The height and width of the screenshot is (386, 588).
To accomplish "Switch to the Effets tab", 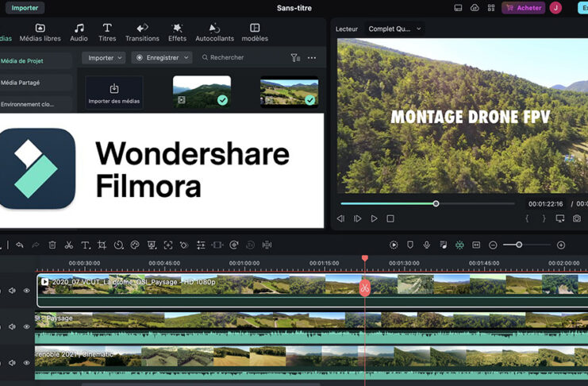I will tap(177, 33).
